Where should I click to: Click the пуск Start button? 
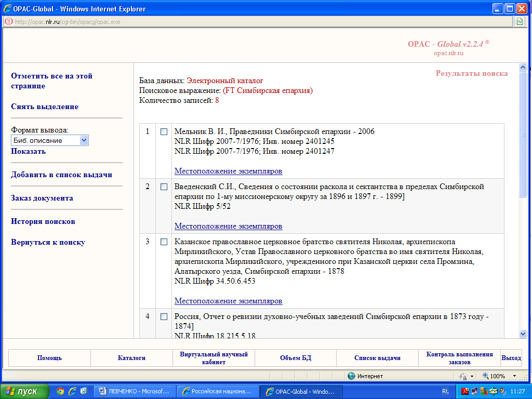24,392
